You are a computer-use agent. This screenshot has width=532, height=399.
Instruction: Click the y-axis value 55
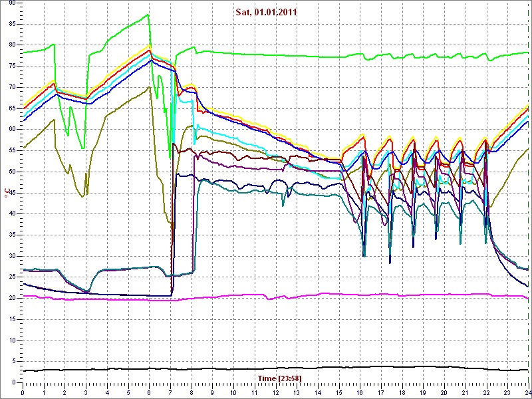click(x=12, y=151)
